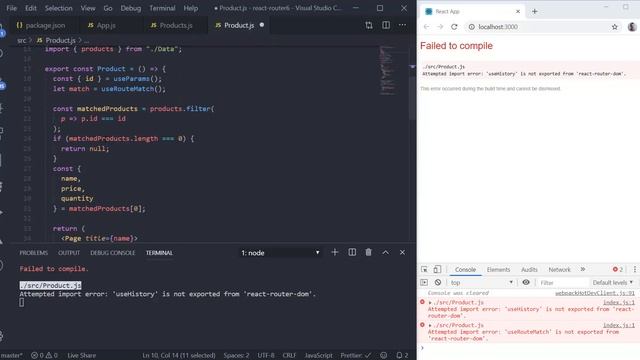Switch to the DevTools Audits tab
Image resolution: width=640 pixels, height=360 pixels.
click(x=529, y=269)
